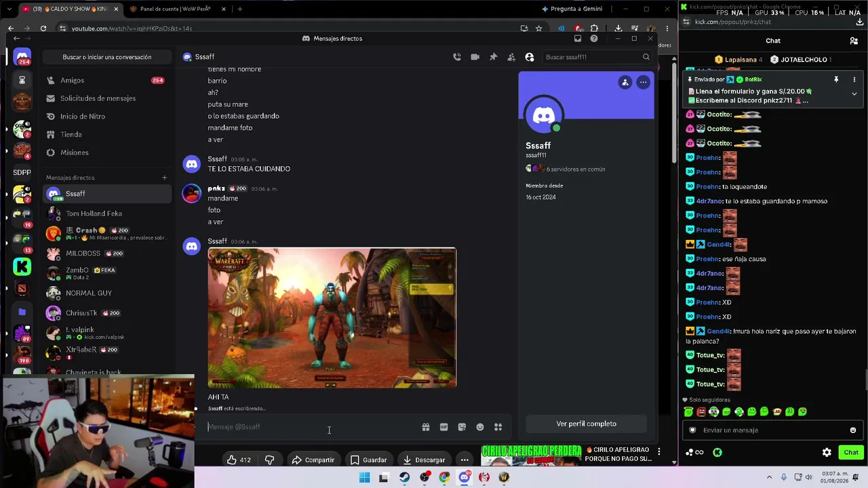Hide the Discord user profile panel

pyautogui.click(x=530, y=57)
